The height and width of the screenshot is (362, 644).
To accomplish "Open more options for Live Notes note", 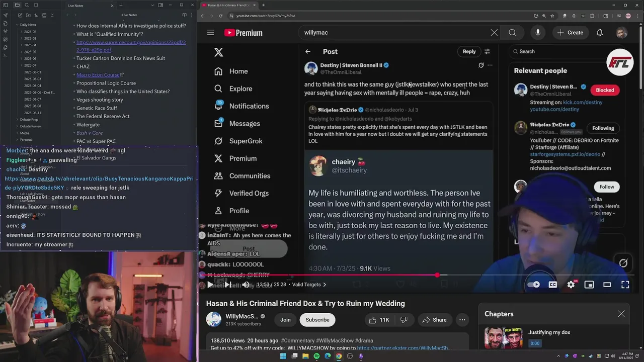I will tap(192, 15).
